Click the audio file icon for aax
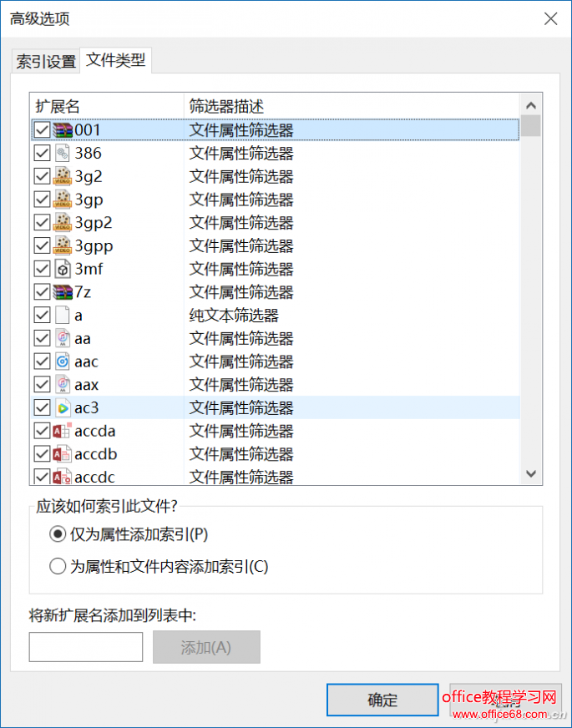 63,384
